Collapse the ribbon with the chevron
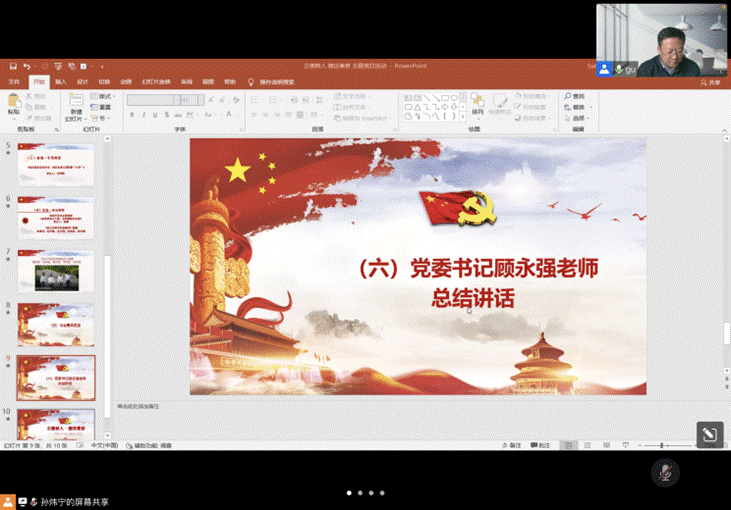 (x=724, y=130)
